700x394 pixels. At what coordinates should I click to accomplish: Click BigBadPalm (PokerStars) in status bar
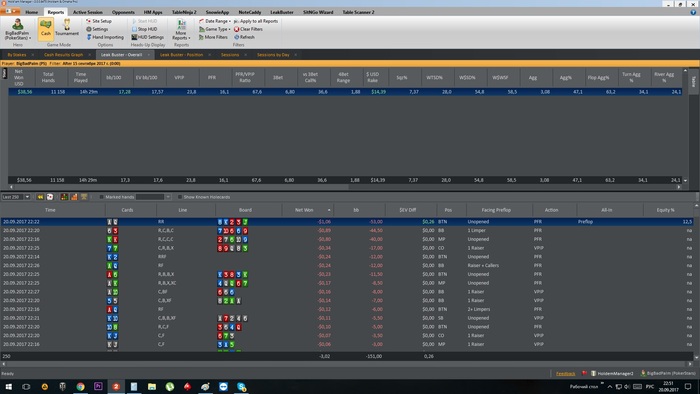coord(668,373)
